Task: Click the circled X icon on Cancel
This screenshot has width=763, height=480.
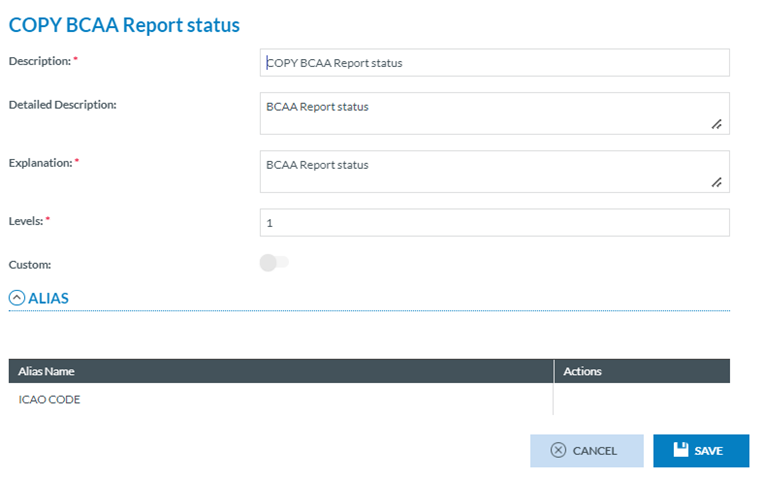Action: [558, 451]
